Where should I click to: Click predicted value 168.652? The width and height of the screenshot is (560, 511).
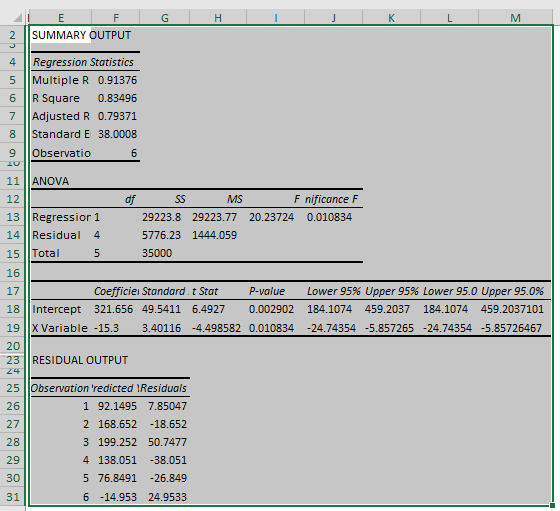(x=117, y=424)
